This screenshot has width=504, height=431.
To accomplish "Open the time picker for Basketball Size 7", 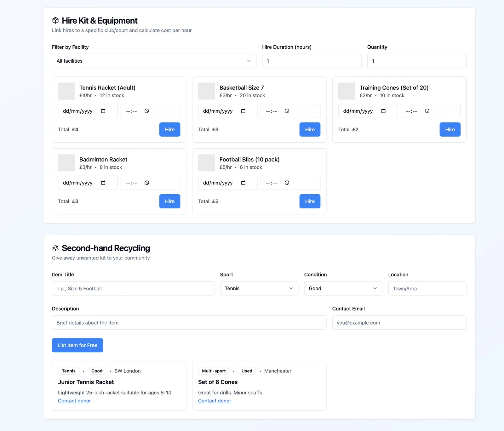I will click(x=287, y=111).
